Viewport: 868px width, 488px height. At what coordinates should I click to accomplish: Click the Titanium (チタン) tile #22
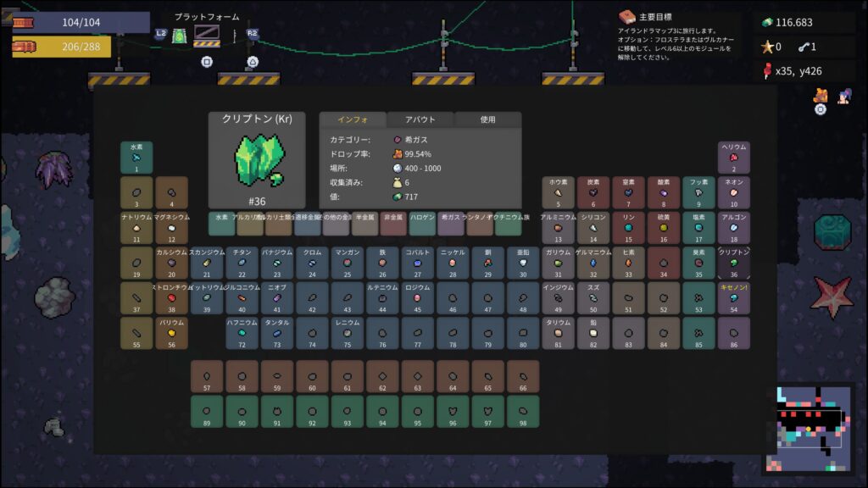(x=242, y=263)
